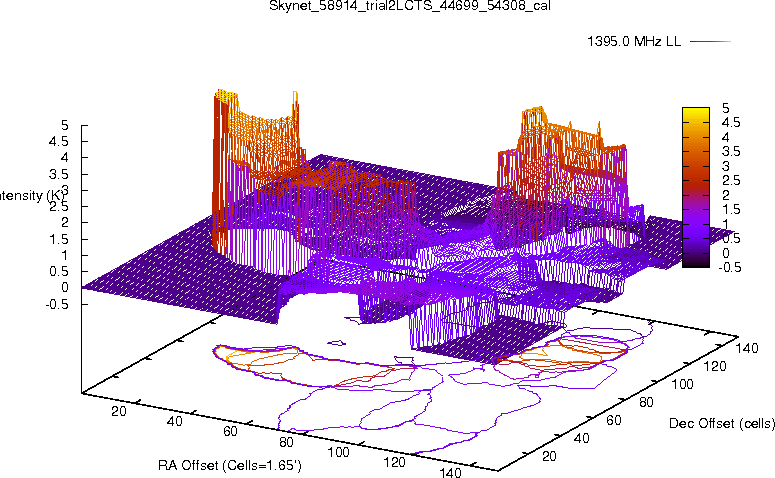This screenshot has width=775, height=478.
Task: Click the color bar gradient scale
Action: click(x=696, y=187)
